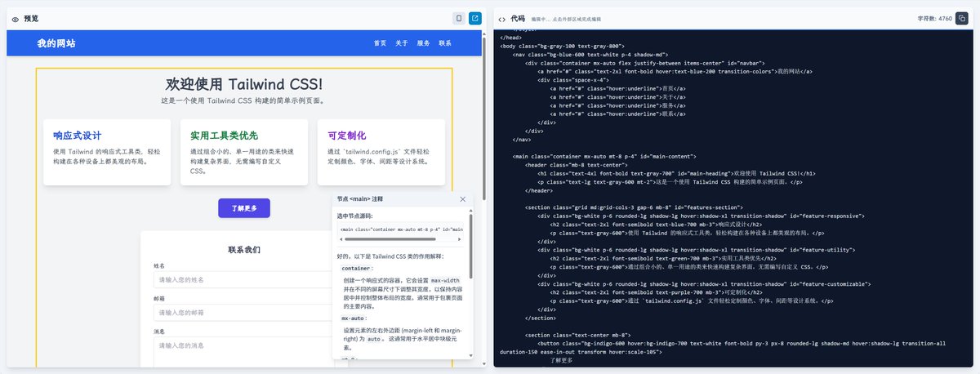Click the feature-customizable div code line
The height and width of the screenshot is (374, 980).
pos(704,283)
